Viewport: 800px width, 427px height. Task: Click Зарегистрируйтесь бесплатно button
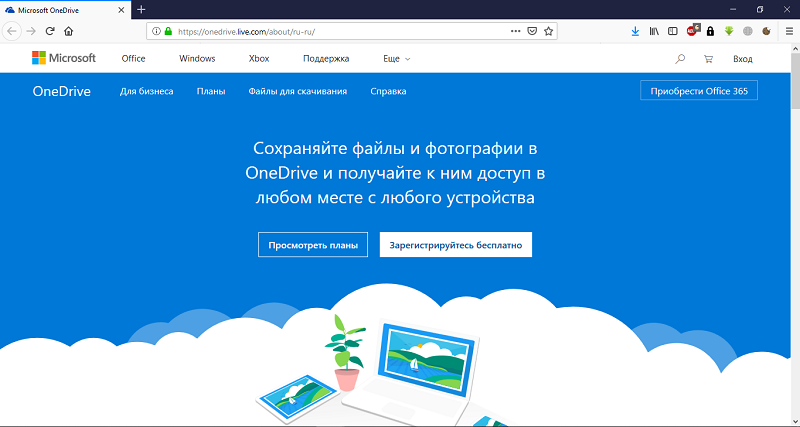[456, 245]
